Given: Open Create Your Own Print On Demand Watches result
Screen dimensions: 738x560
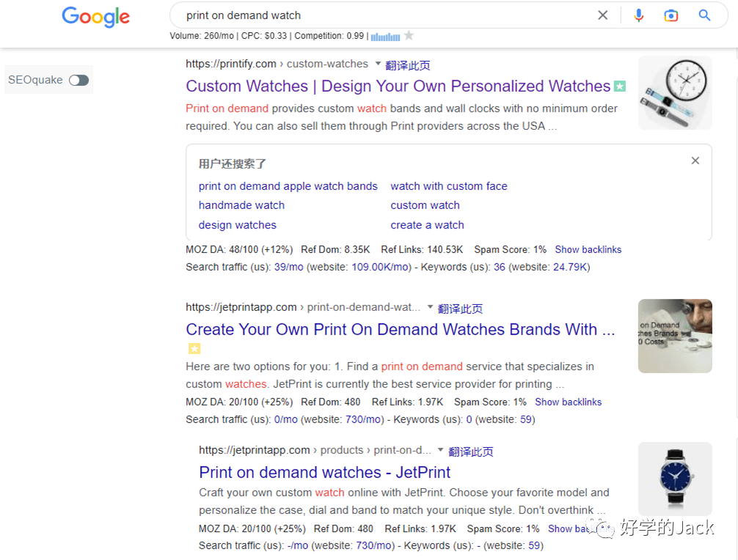Looking at the screenshot, I should 401,330.
